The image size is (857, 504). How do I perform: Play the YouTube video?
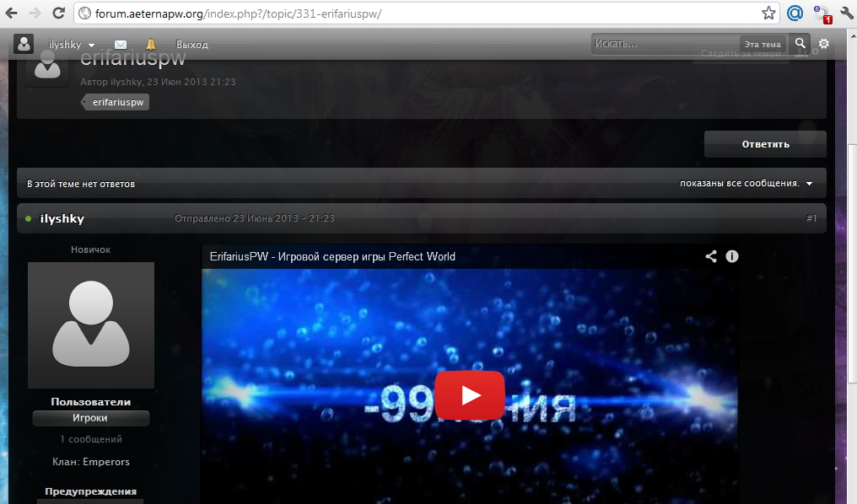click(x=470, y=395)
